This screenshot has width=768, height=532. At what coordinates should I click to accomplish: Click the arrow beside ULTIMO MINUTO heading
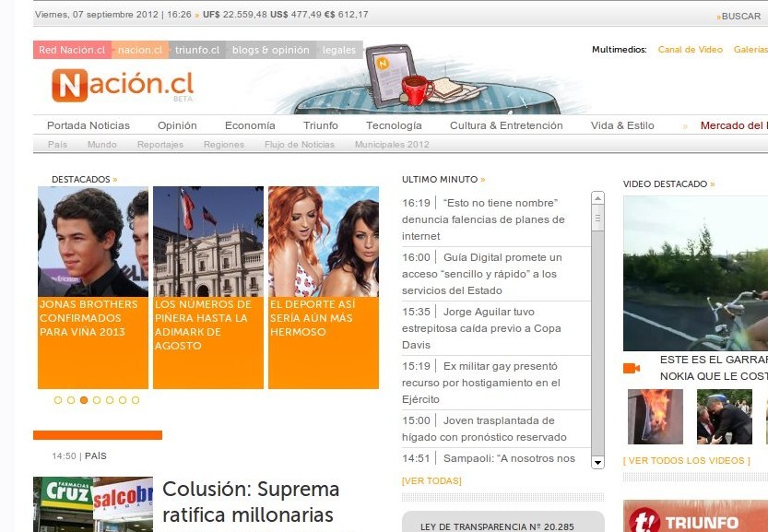click(x=483, y=180)
